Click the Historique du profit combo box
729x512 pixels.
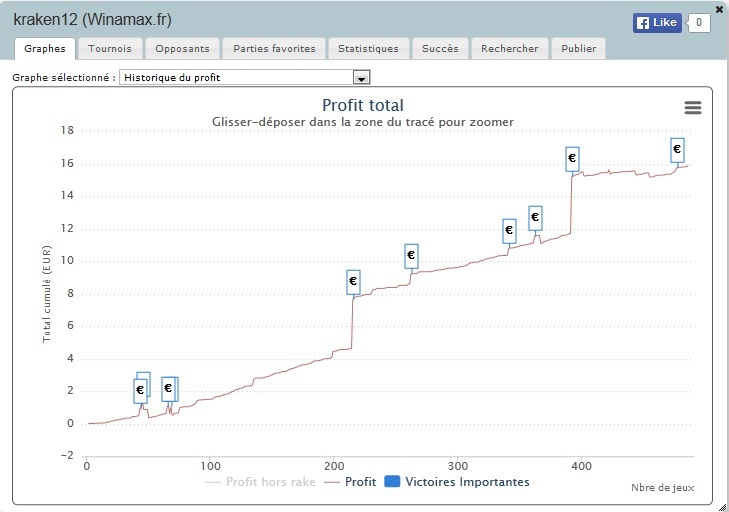tap(245, 78)
